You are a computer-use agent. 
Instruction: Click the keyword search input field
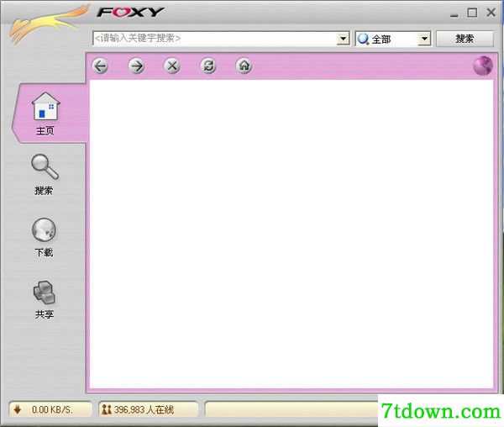pyautogui.click(x=214, y=39)
